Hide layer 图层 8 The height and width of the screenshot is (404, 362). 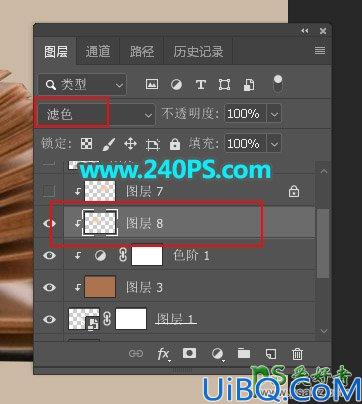click(x=49, y=223)
